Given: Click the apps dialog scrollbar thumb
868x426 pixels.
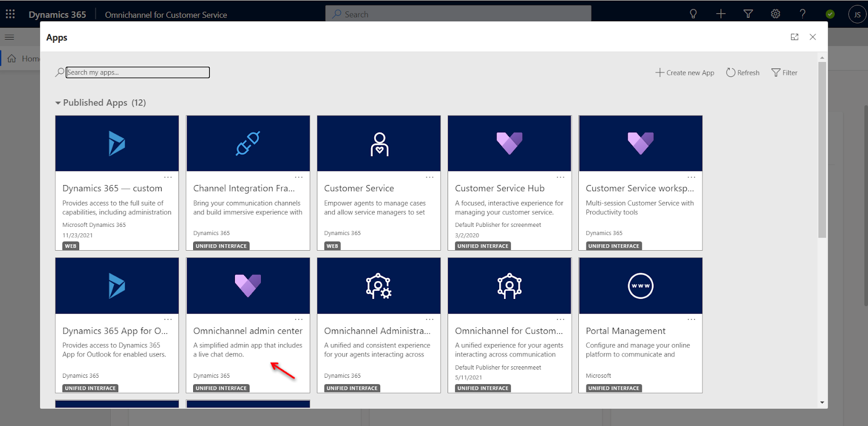Looking at the screenshot, I should point(822,150).
